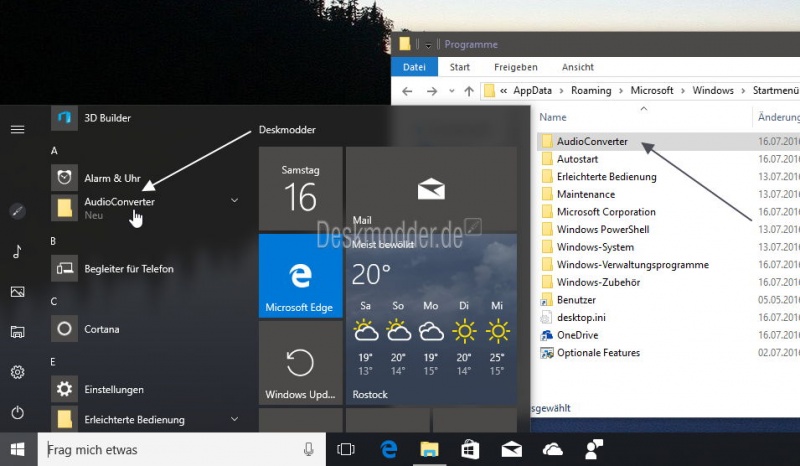Open the calendar tile showing Samstag 16

tap(301, 189)
